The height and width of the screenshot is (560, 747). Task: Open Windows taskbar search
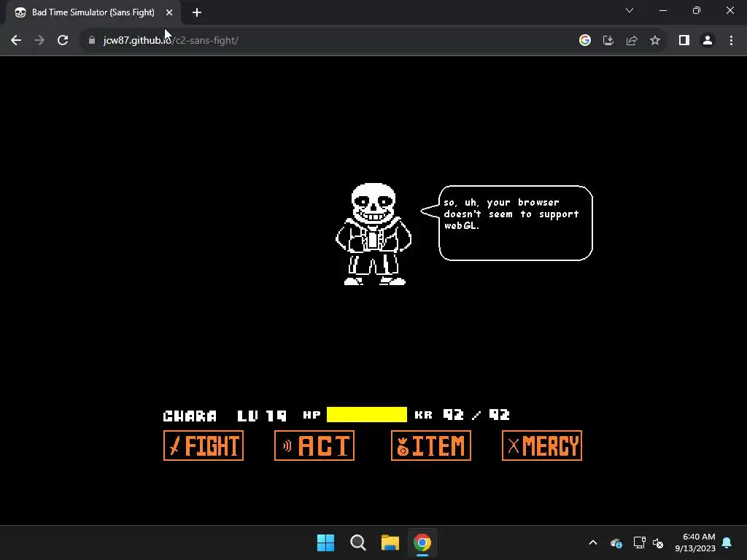[x=357, y=542]
